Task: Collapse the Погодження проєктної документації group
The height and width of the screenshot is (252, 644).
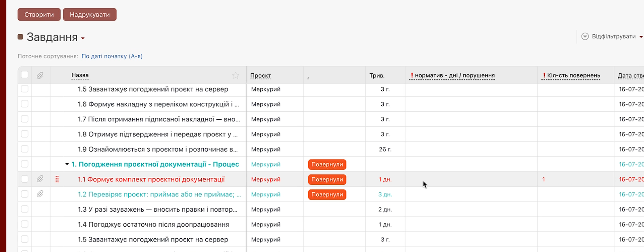Action: [x=67, y=164]
